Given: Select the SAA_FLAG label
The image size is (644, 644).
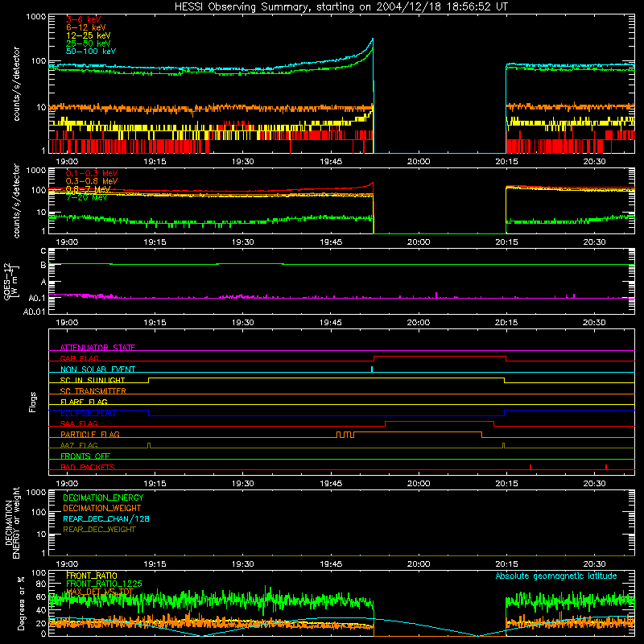Looking at the screenshot, I should [79, 423].
